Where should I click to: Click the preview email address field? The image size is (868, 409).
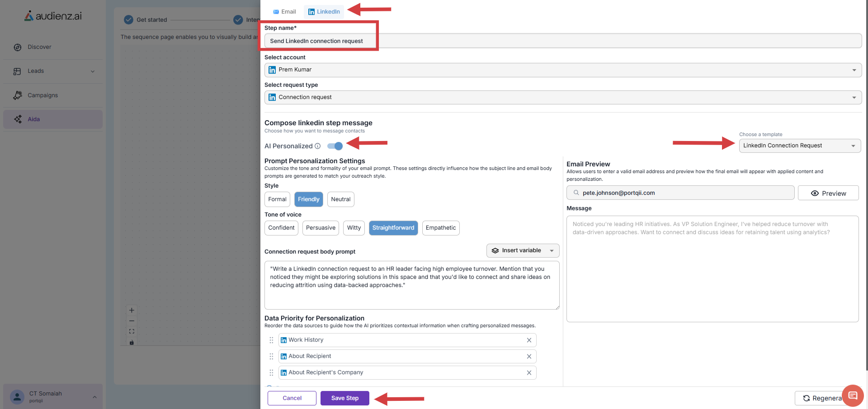[x=680, y=193]
